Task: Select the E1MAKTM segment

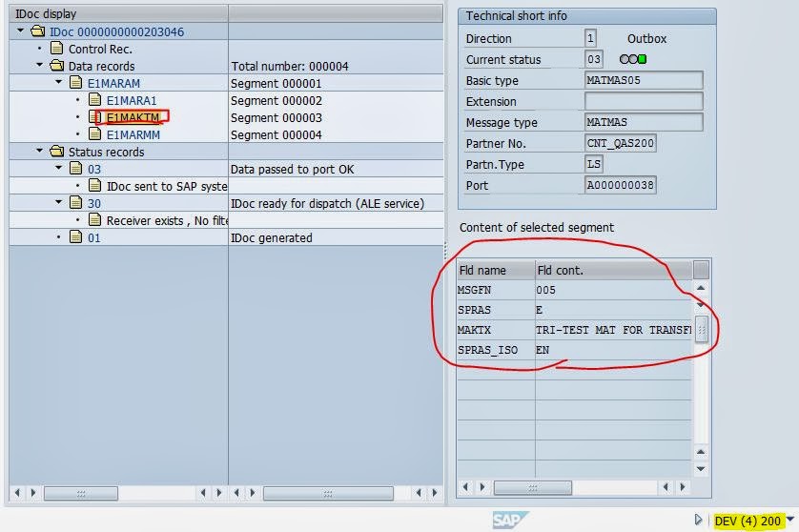Action: point(133,117)
